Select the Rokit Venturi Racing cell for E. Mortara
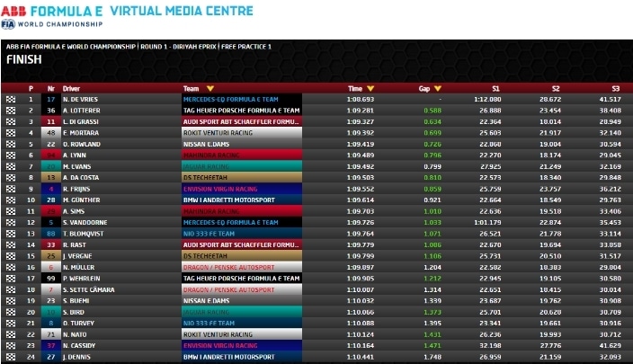Image resolution: width=633 pixels, height=364 pixels. [242, 133]
